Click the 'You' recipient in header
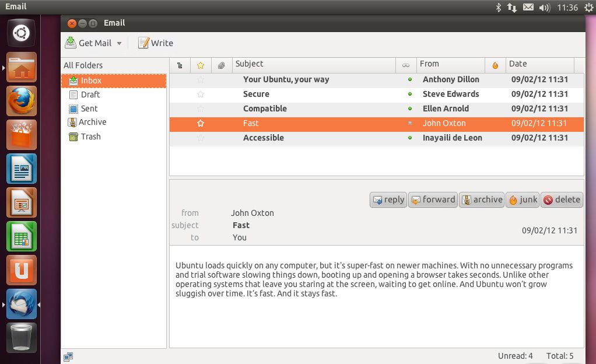Screen dimensions: 596x364 (x=240, y=237)
